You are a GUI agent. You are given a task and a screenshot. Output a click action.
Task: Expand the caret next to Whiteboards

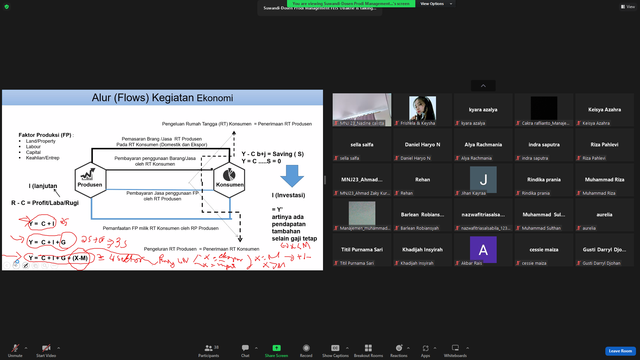[467, 348]
